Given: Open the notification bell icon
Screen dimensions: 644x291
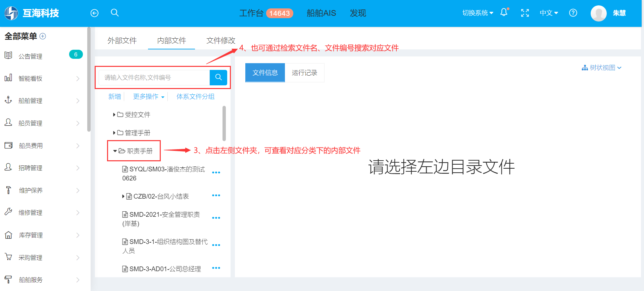Looking at the screenshot, I should pyautogui.click(x=504, y=12).
